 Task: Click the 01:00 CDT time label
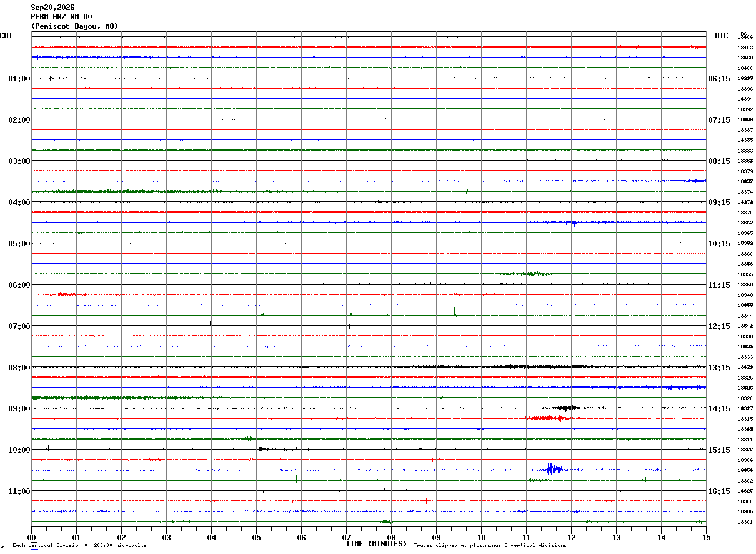coord(19,79)
